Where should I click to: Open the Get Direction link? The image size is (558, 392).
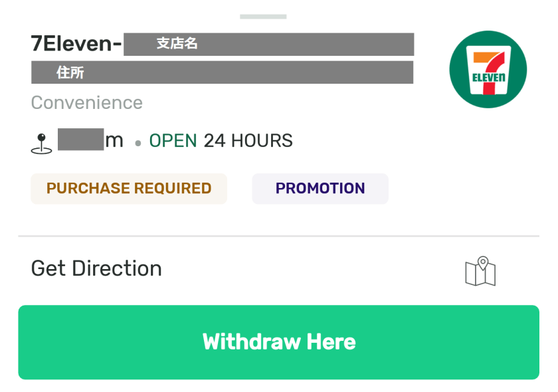tap(96, 268)
